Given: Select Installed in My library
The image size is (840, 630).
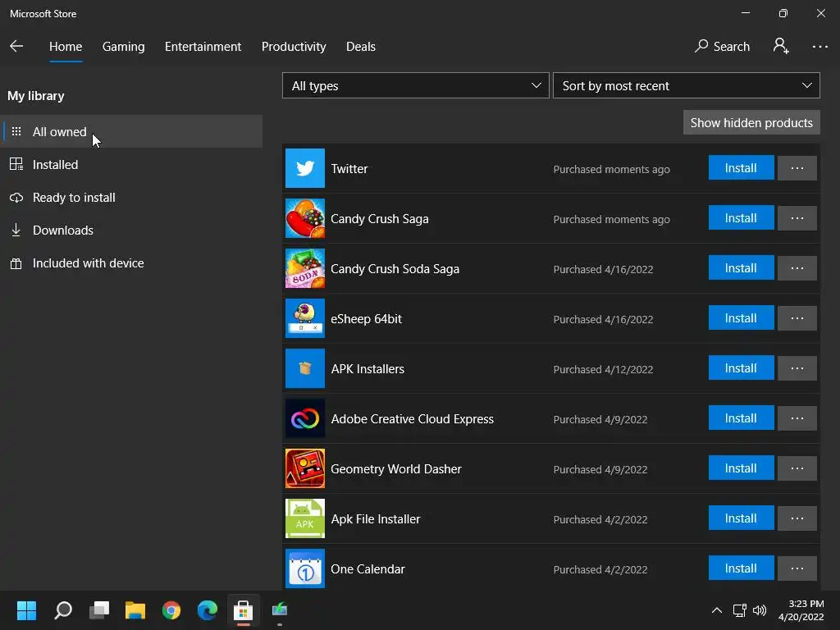Looking at the screenshot, I should pyautogui.click(x=131, y=164).
